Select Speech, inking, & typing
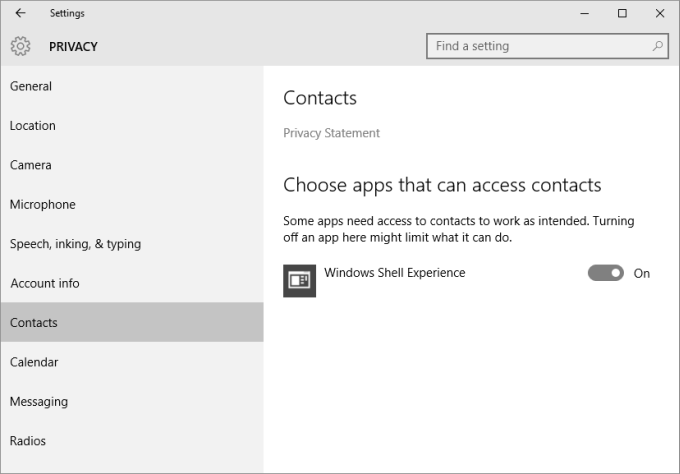 click(75, 244)
